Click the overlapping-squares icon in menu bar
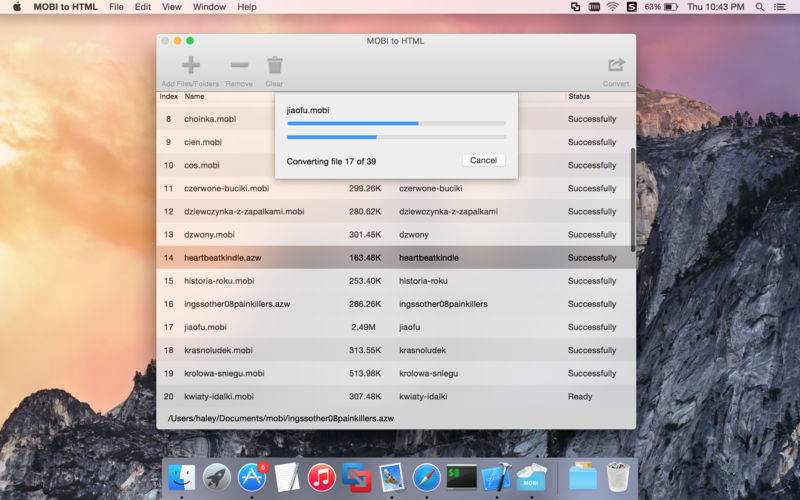The image size is (800, 500). 576,7
